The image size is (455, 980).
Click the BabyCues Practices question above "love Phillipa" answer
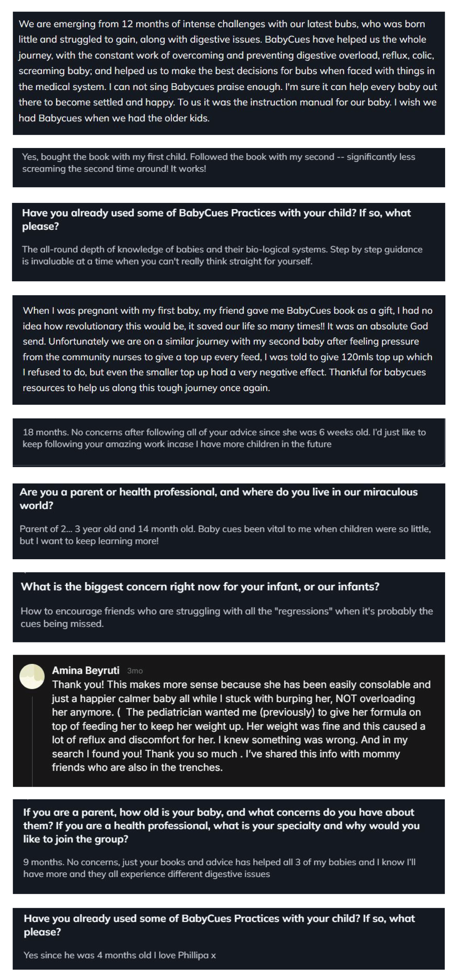coord(219,925)
